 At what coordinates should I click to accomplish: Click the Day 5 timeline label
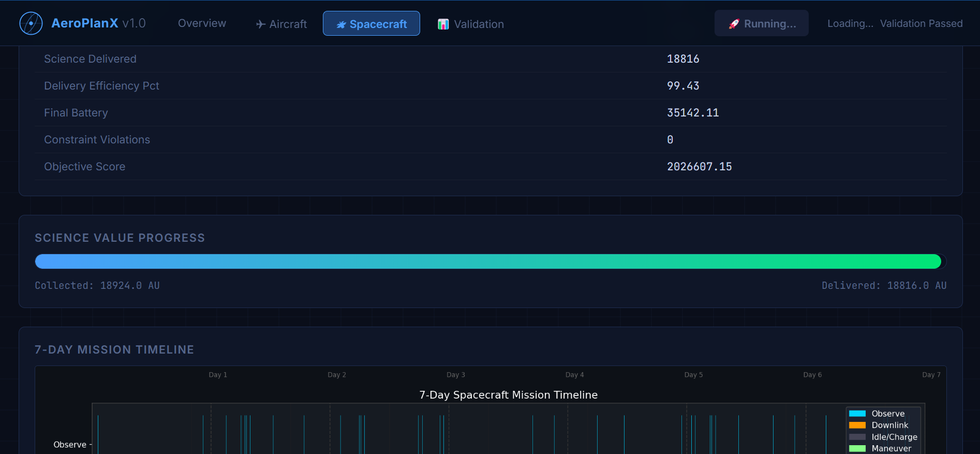click(x=693, y=375)
